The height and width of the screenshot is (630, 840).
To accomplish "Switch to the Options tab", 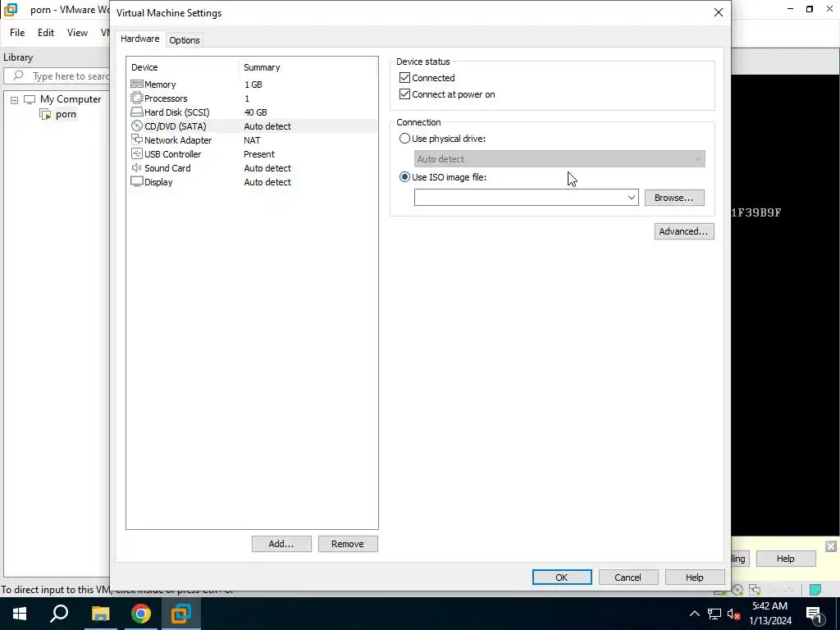I will pyautogui.click(x=185, y=40).
